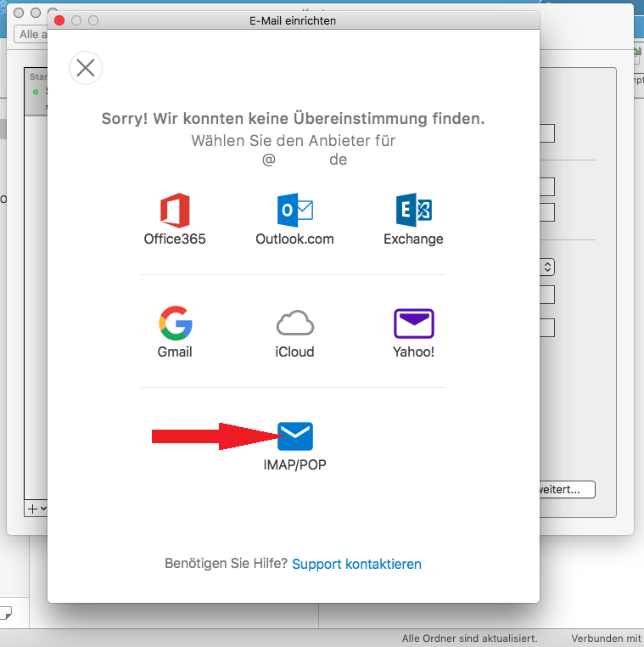Close the E-Mail einrichten window
Image resolution: width=644 pixels, height=647 pixels.
pyautogui.click(x=59, y=20)
